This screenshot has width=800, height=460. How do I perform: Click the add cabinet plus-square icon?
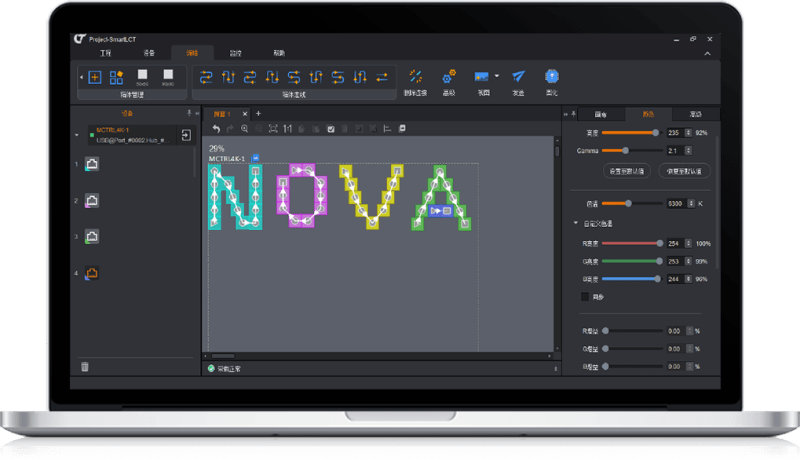(95, 77)
